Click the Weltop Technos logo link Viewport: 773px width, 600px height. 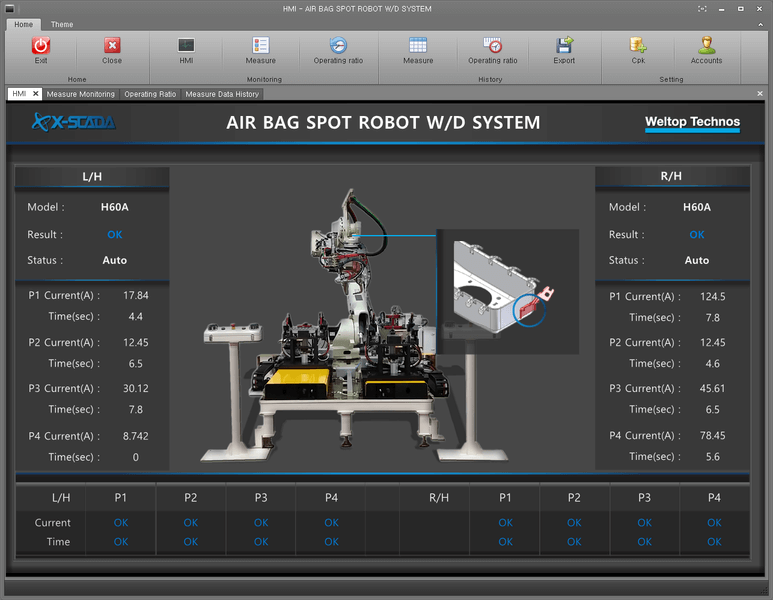(692, 123)
